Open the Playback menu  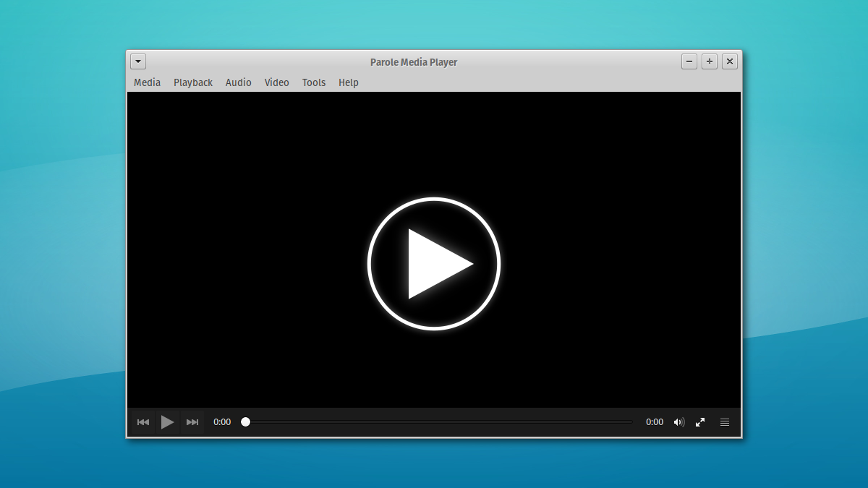point(192,82)
